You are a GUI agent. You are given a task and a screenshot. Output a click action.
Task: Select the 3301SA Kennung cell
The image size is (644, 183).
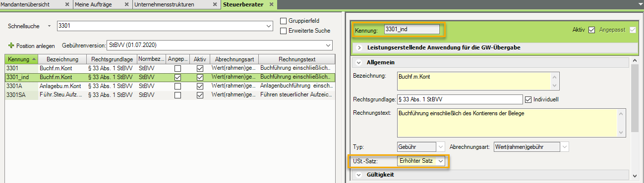[x=22, y=95]
